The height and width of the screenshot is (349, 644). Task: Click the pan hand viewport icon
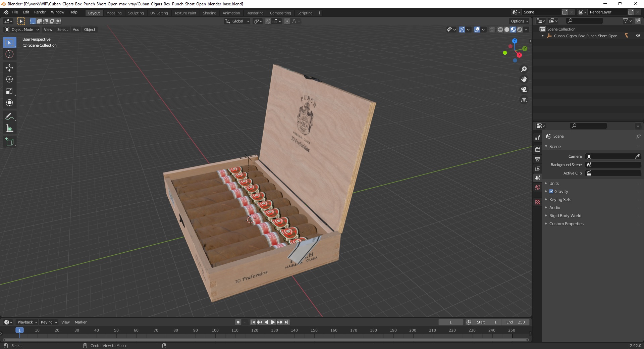pyautogui.click(x=524, y=80)
